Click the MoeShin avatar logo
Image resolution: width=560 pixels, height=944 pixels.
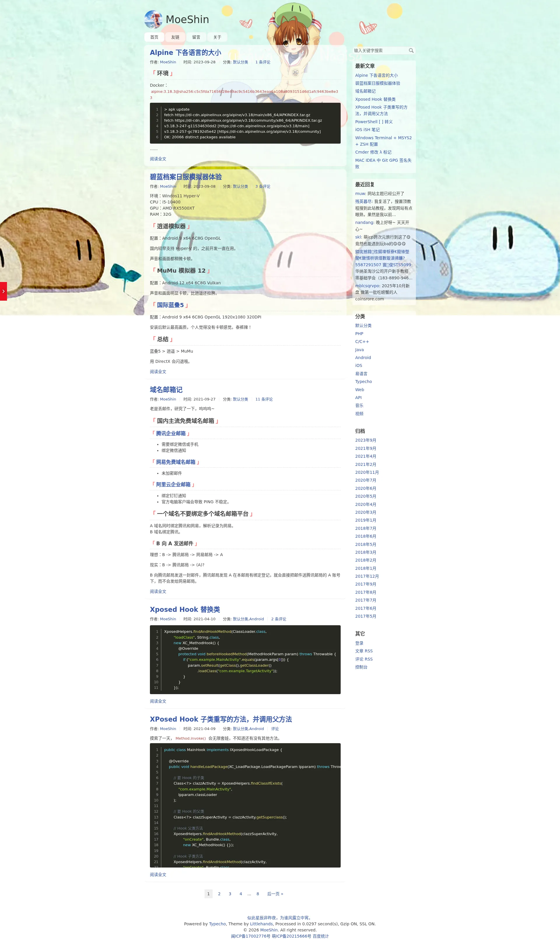tap(153, 19)
